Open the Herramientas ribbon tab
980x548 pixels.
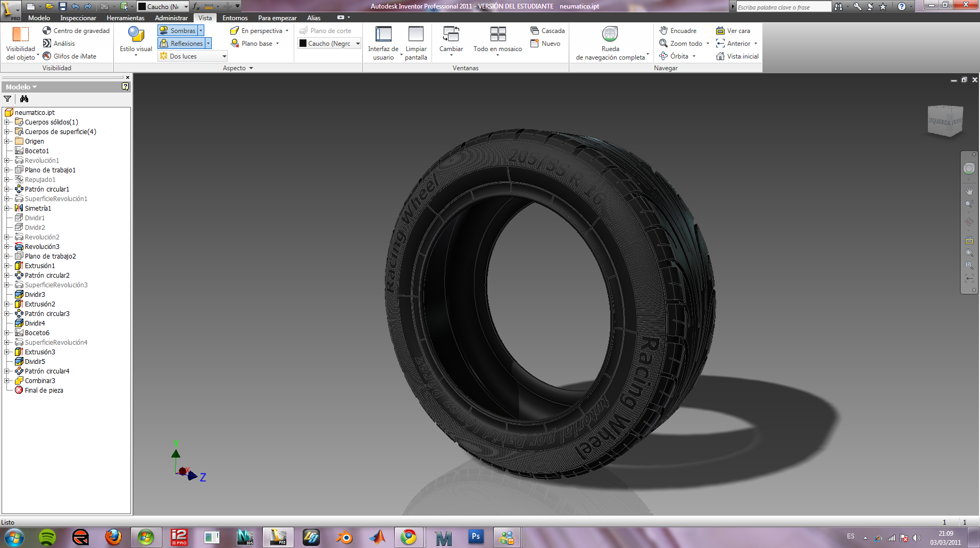click(126, 18)
